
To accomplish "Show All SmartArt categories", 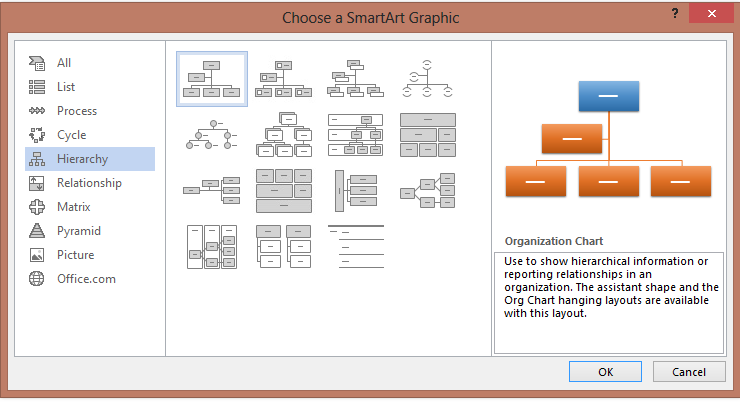I will (64, 63).
